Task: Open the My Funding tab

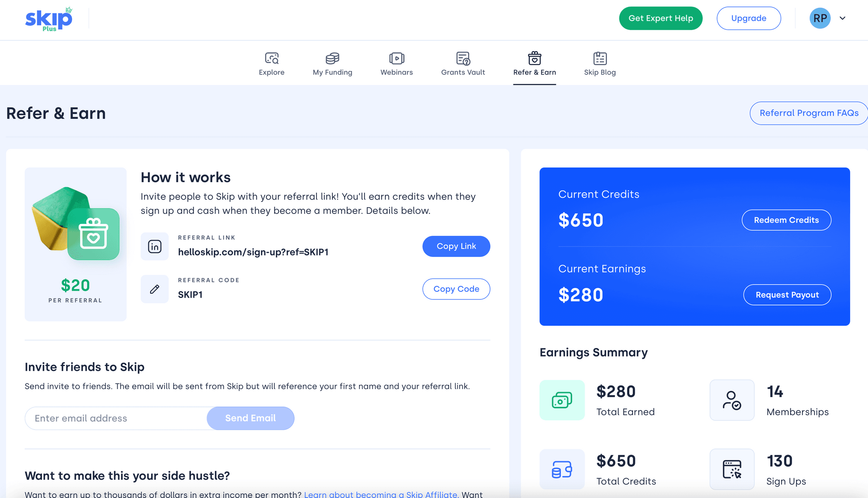Action: pos(332,64)
